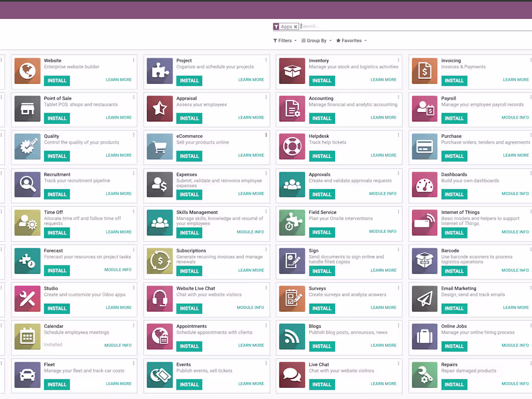Select the Studio tools icon
This screenshot has width=532, height=399.
pyautogui.click(x=27, y=299)
